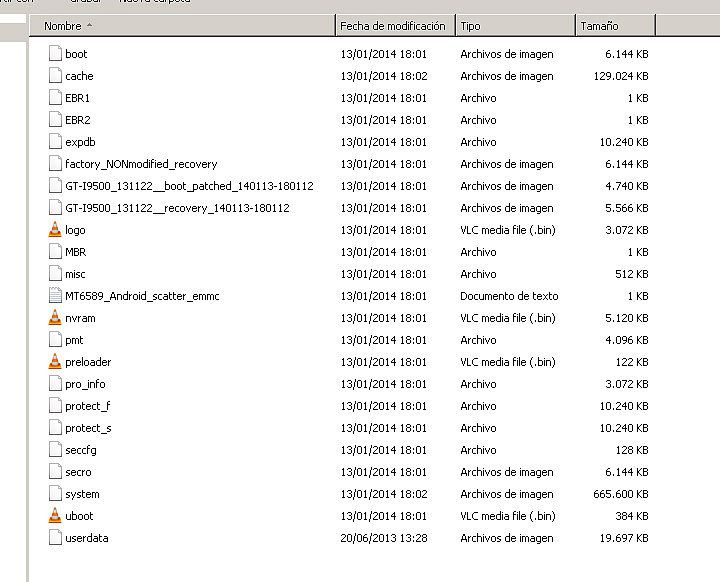This screenshot has height=582, width=720.
Task: Select the nvram file name
Action: point(80,318)
